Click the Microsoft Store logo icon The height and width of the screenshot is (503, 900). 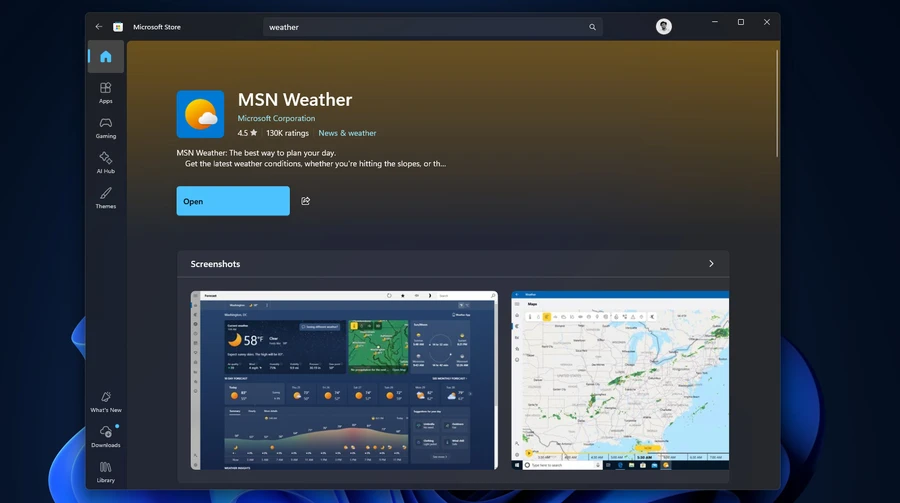pos(118,27)
